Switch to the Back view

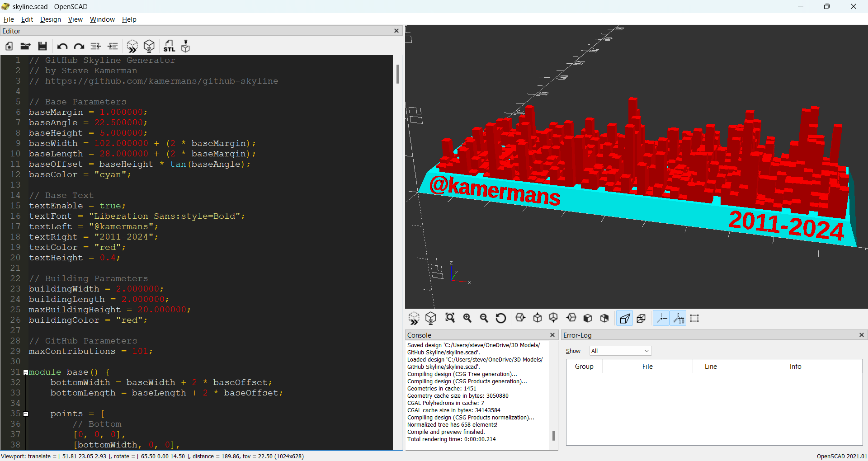click(x=604, y=318)
